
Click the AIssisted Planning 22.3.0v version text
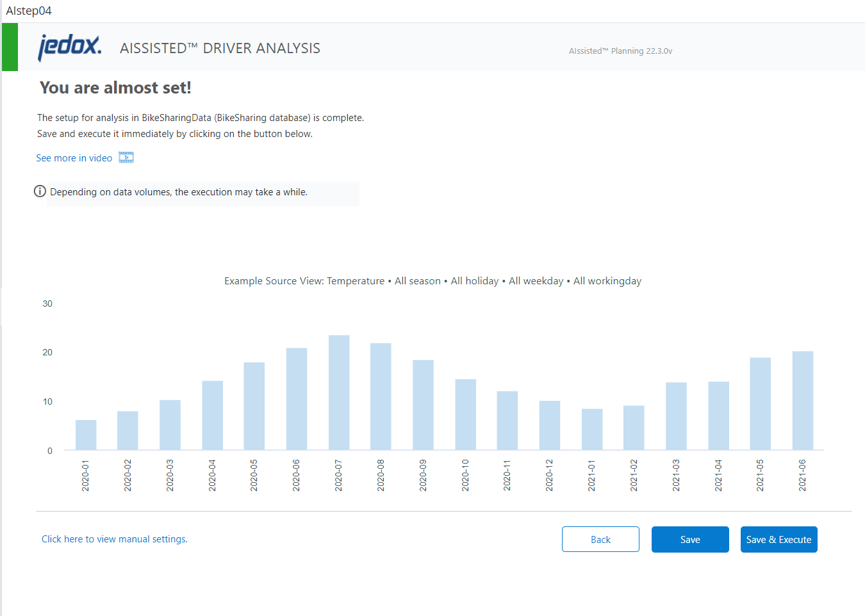[620, 51]
